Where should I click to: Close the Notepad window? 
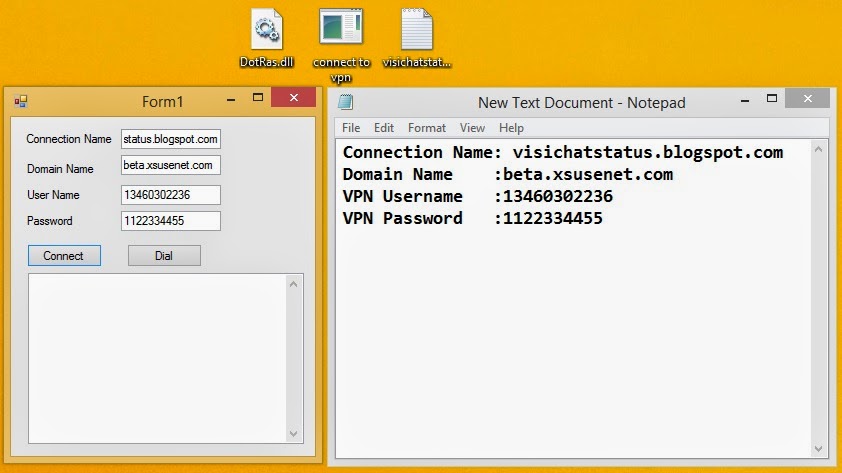click(x=807, y=98)
